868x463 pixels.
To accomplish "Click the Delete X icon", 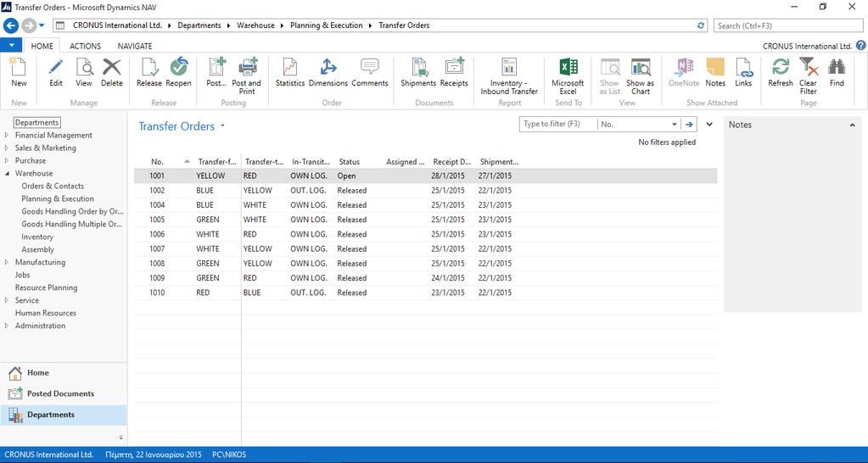I will (x=112, y=68).
